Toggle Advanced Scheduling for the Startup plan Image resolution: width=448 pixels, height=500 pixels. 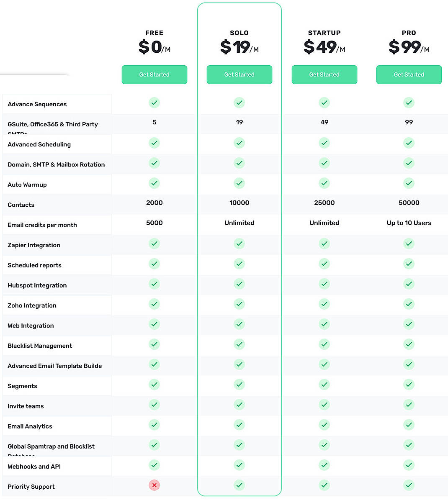[324, 143]
